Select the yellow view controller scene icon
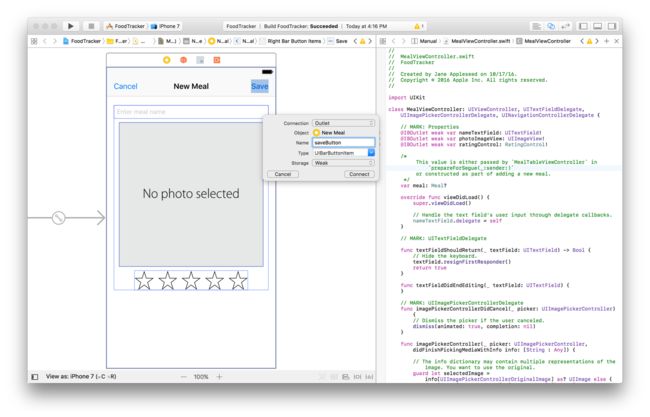The height and width of the screenshot is (417, 650). pyautogui.click(x=167, y=60)
